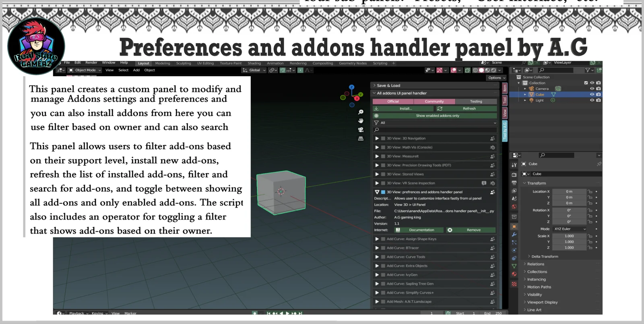Disable the prefrences and addons handler panel checkbox
Screen dimensions: 644x324
pyautogui.click(x=383, y=192)
